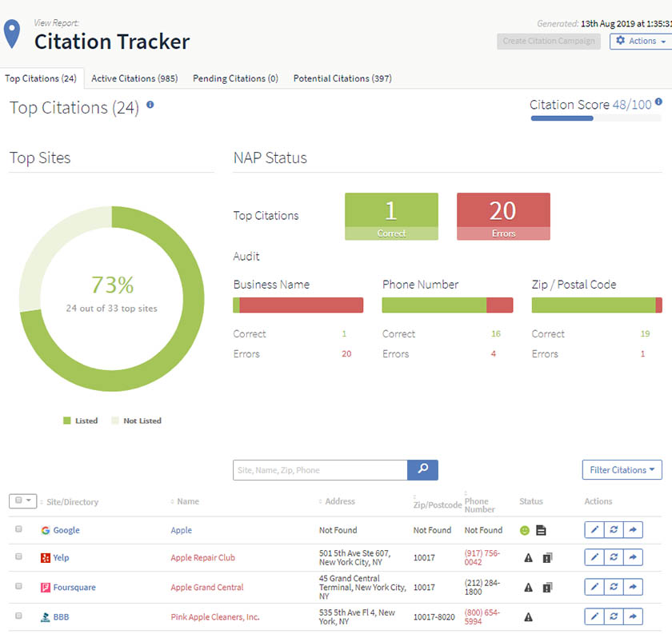The width and height of the screenshot is (672, 634).
Task: Open the document icon in Google's status
Action: click(542, 530)
